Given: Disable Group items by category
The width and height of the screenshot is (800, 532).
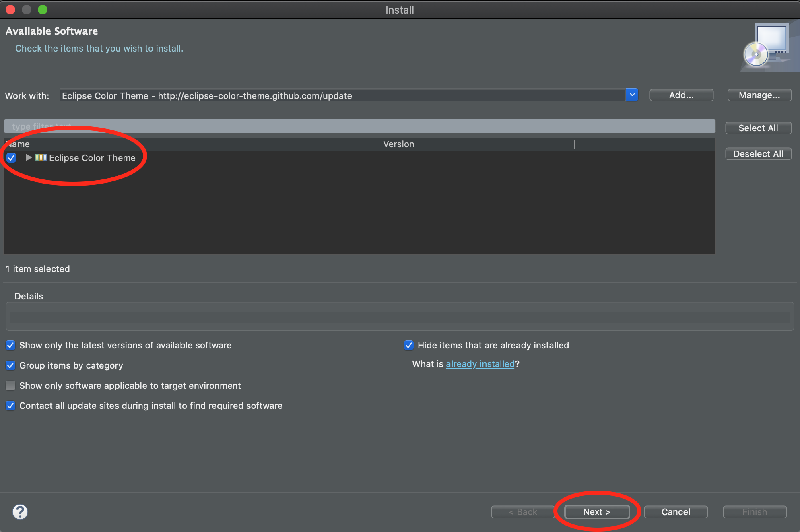Looking at the screenshot, I should point(10,365).
